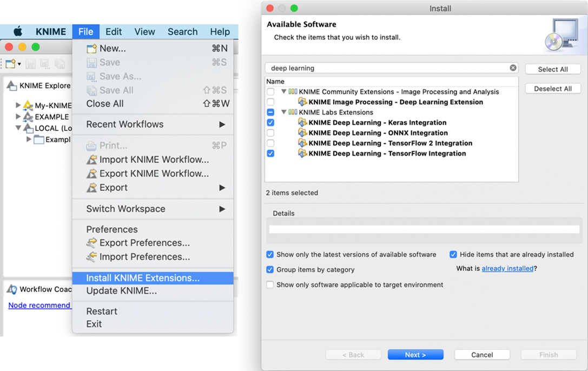Image resolution: width=588 pixels, height=371 pixels.
Task: Click the New... menu entry icon
Action: (x=91, y=49)
